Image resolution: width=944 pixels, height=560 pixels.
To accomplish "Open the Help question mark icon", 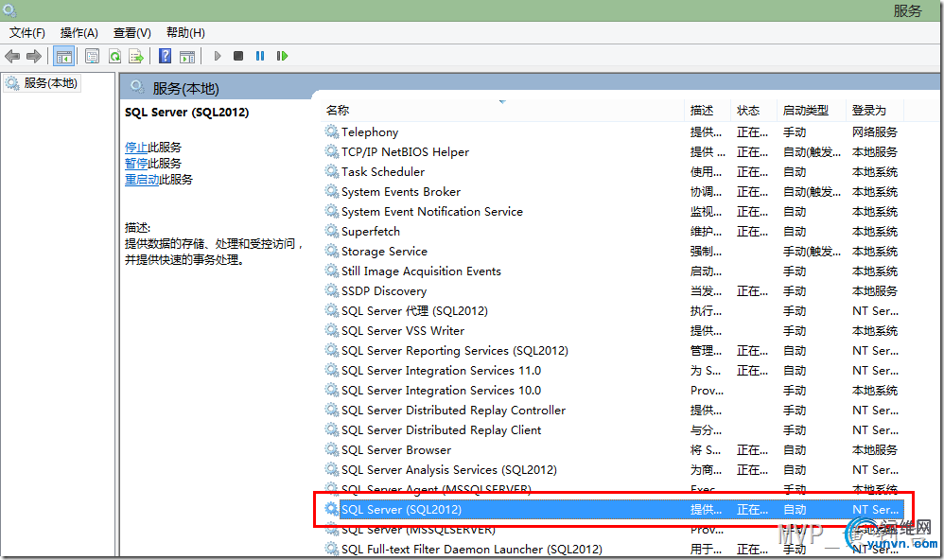I will pos(165,56).
